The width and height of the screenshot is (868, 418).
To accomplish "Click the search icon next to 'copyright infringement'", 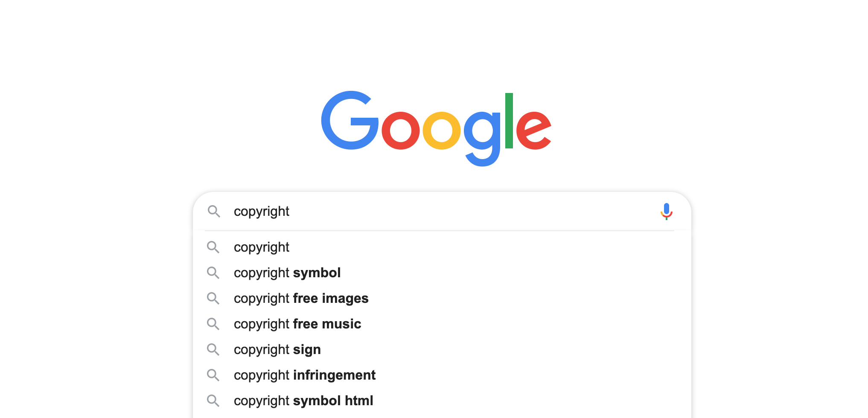I will coord(213,375).
